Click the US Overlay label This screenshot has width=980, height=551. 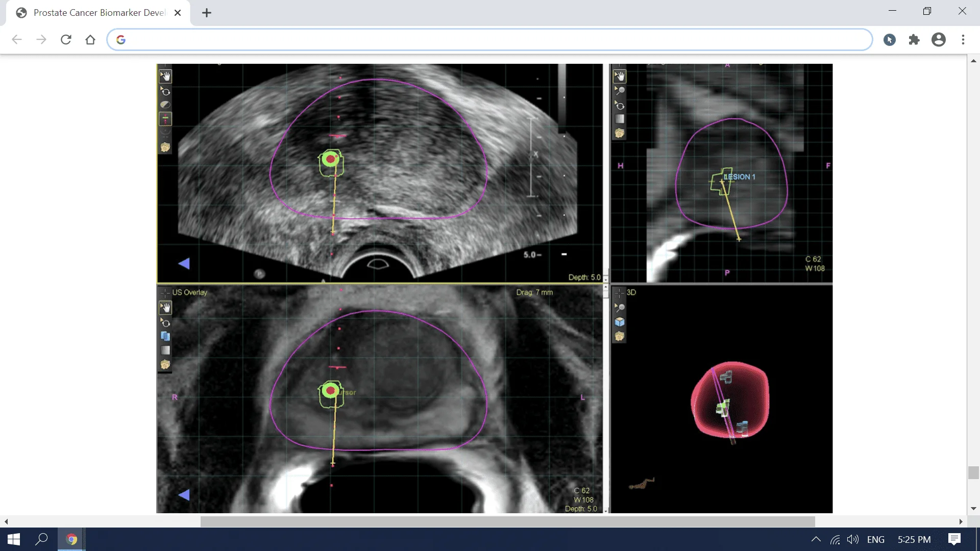190,292
